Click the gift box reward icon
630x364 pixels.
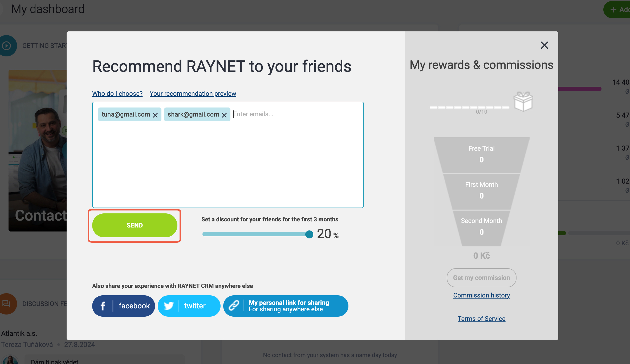coord(523,101)
